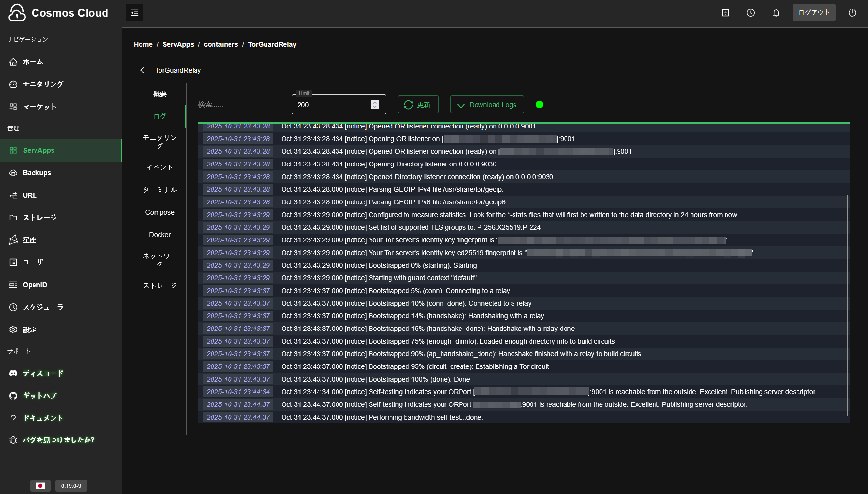Open the clock icon in top bar
The image size is (868, 494).
point(751,13)
